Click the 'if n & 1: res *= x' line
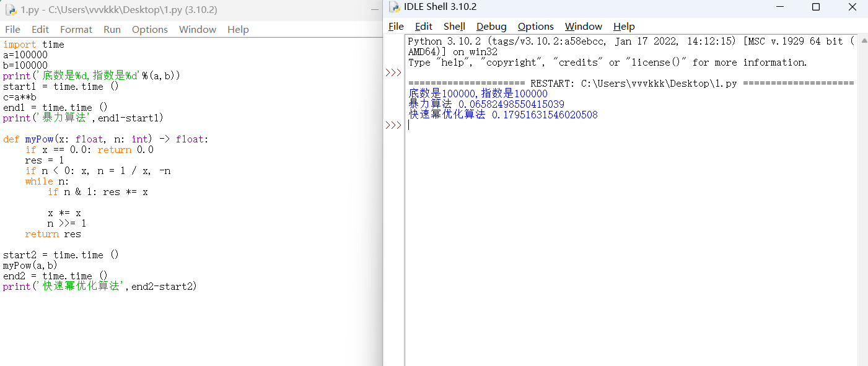The width and height of the screenshot is (868, 366). point(98,191)
